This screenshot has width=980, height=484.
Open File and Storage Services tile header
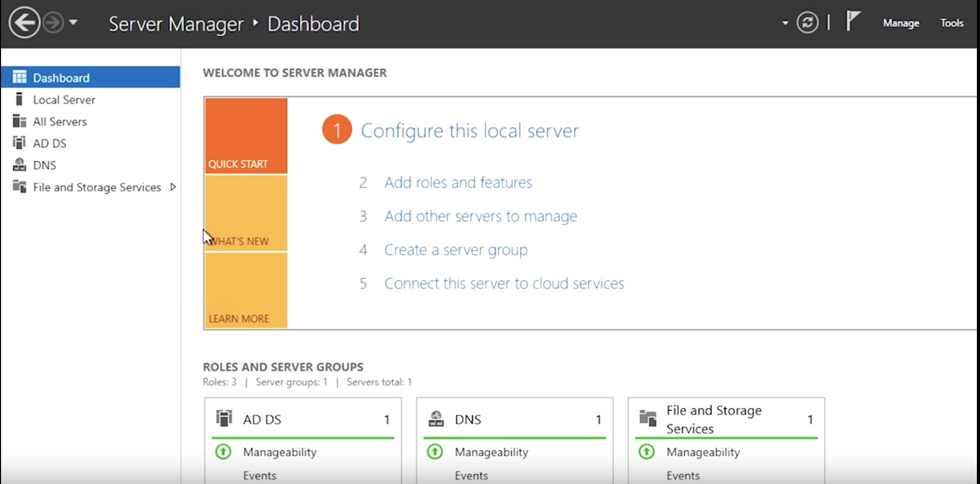tap(726, 419)
